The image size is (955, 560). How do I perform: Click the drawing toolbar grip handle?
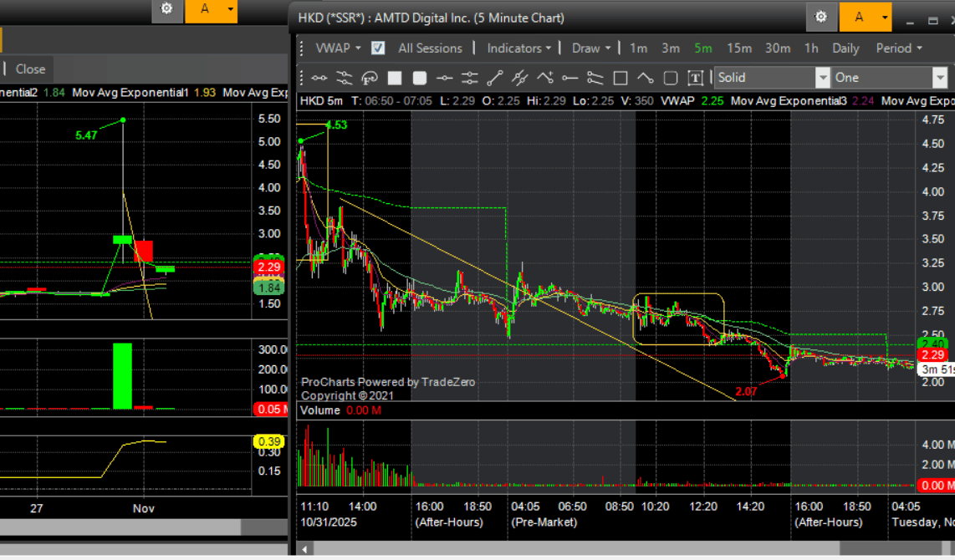pyautogui.click(x=302, y=78)
